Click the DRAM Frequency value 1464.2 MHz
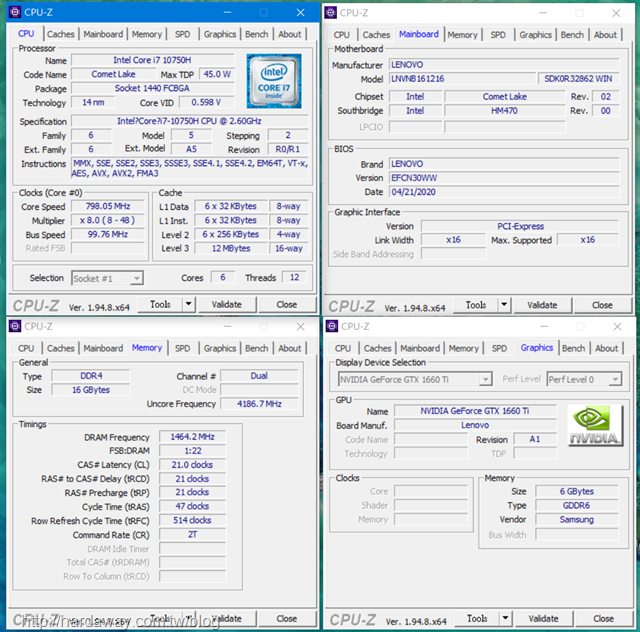Image resolution: width=640 pixels, height=632 pixels. (x=192, y=437)
